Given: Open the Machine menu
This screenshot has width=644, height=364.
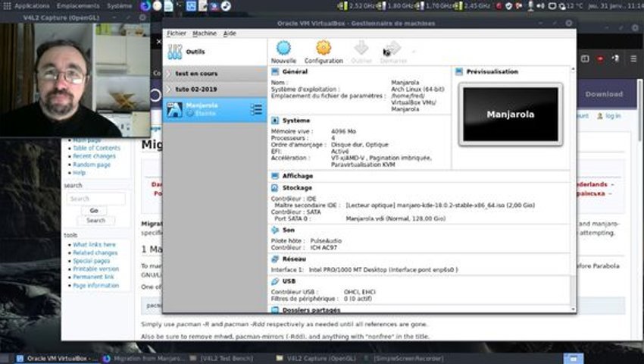Looking at the screenshot, I should tap(204, 33).
